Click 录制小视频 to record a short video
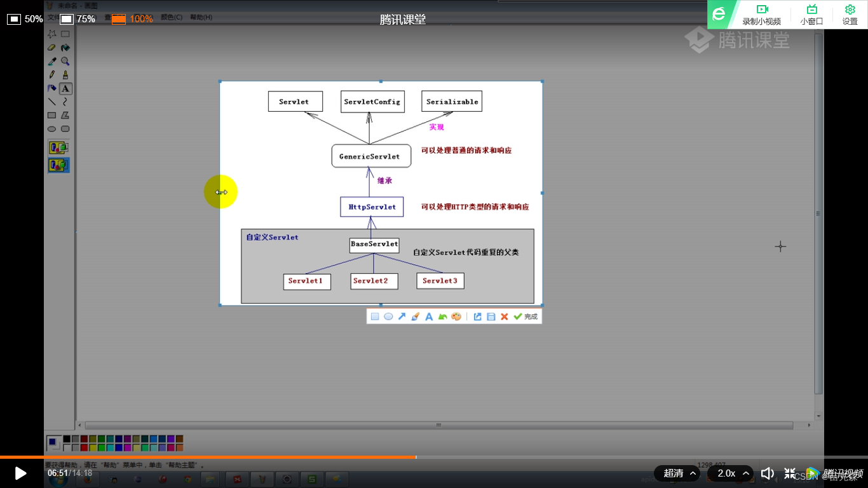 click(761, 15)
